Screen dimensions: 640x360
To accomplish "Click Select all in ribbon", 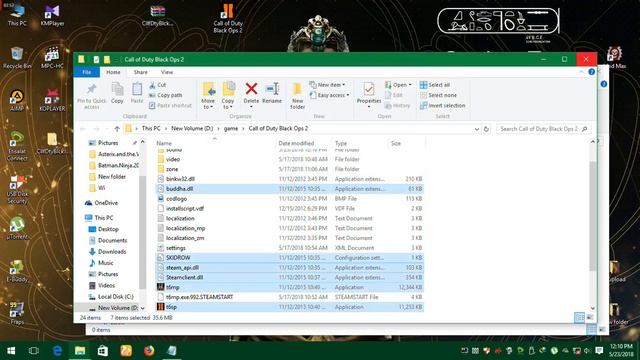I will 435,85.
